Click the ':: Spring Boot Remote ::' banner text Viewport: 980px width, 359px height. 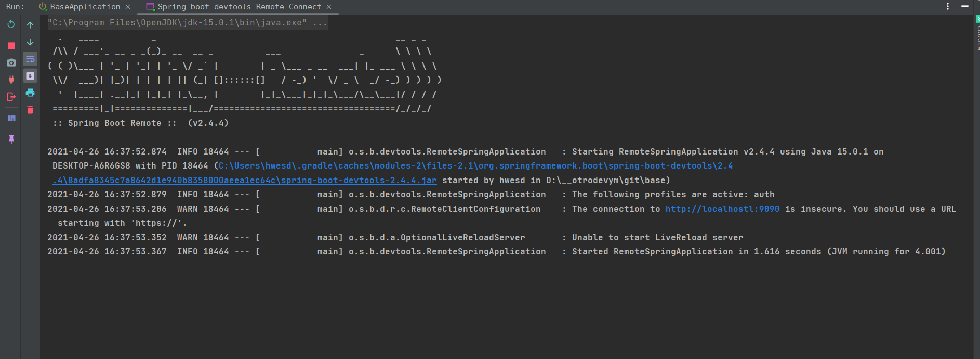click(114, 123)
